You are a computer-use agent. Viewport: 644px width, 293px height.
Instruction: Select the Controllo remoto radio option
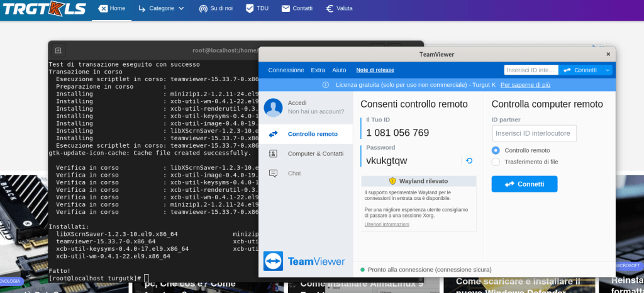tap(496, 150)
